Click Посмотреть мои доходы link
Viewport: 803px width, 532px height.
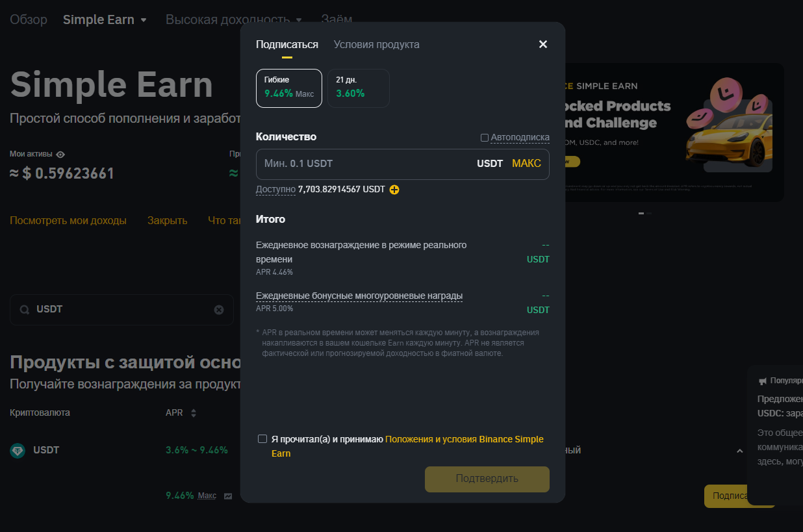point(68,221)
